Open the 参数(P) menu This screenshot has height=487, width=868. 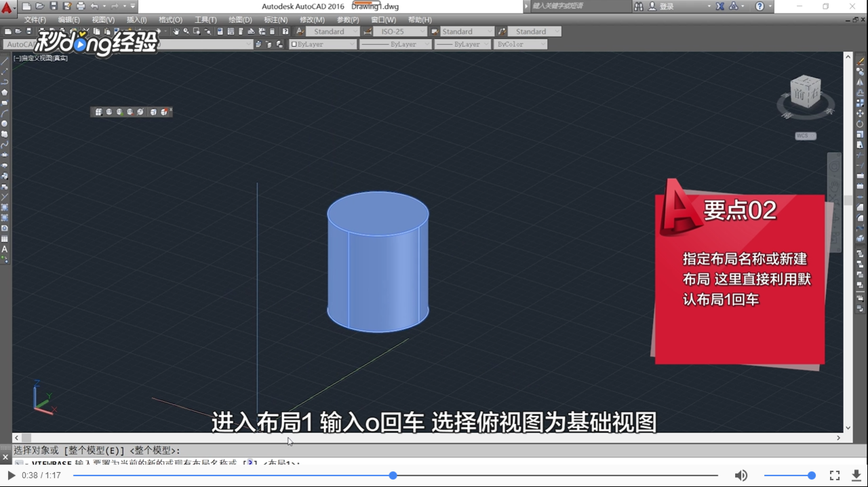pyautogui.click(x=348, y=20)
